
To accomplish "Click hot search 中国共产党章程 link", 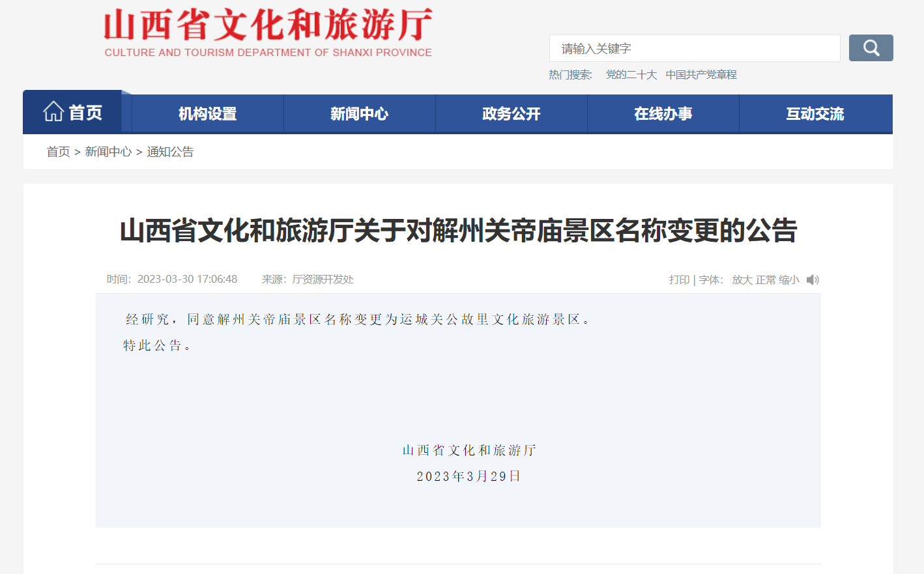I will coord(701,75).
